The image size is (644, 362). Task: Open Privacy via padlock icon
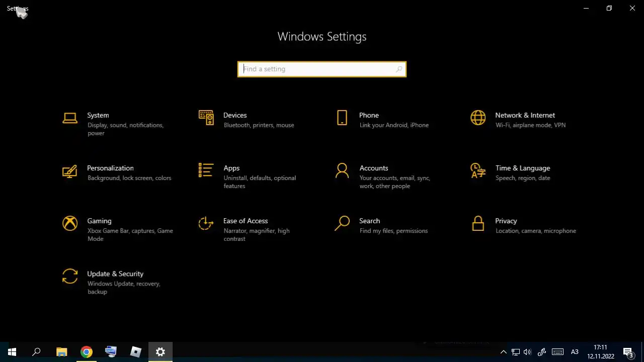pyautogui.click(x=478, y=223)
